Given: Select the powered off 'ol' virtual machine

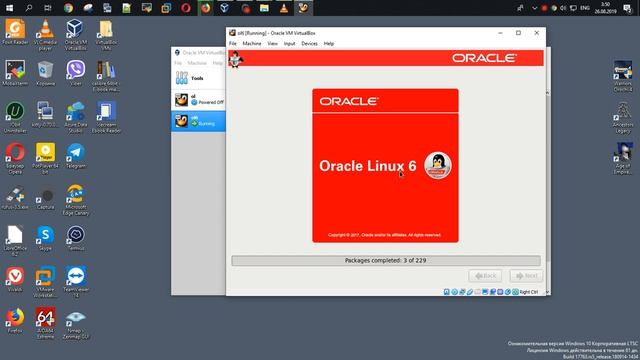Looking at the screenshot, I should 198,100.
